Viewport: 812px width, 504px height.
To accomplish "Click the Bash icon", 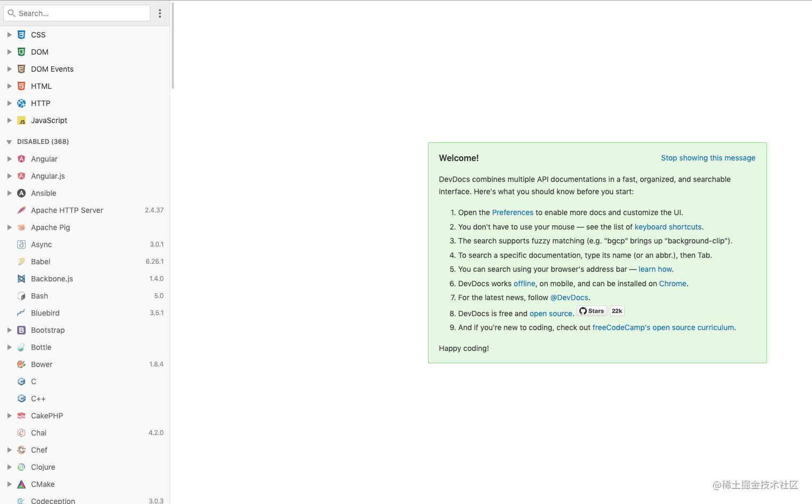I will (21, 296).
